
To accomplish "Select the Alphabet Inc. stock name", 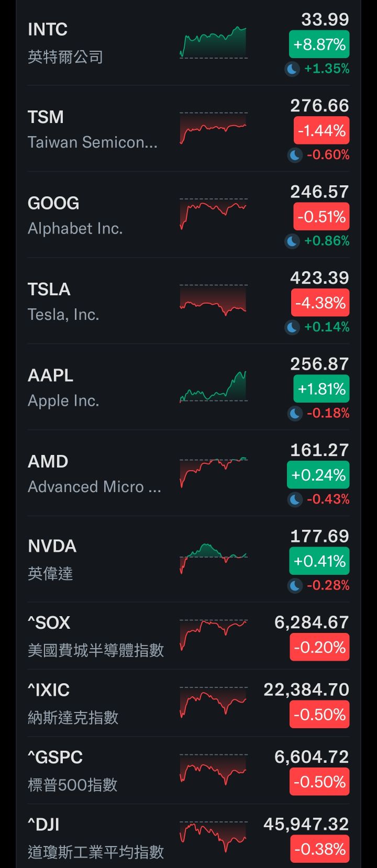I will pyautogui.click(x=75, y=229).
